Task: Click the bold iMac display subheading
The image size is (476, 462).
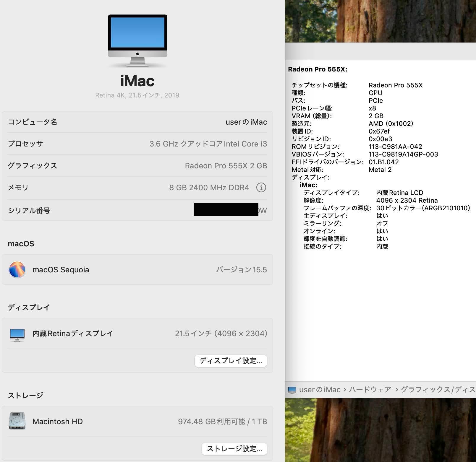Action: [308, 185]
